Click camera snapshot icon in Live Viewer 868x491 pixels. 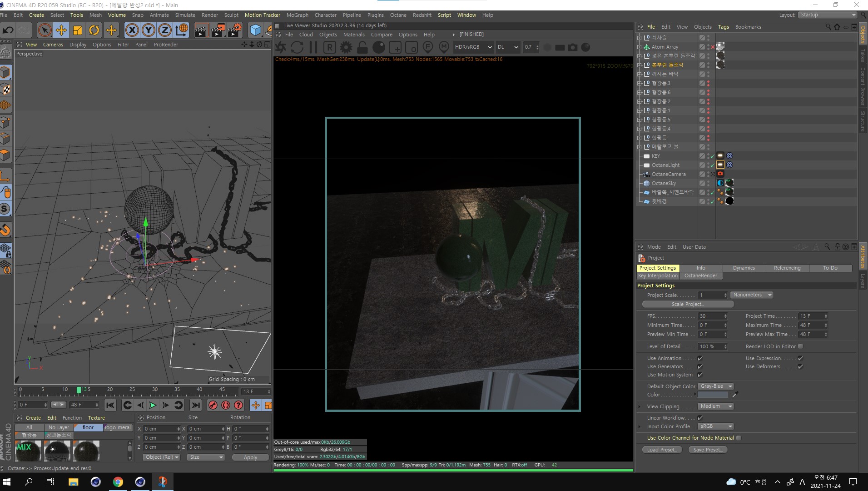point(573,47)
